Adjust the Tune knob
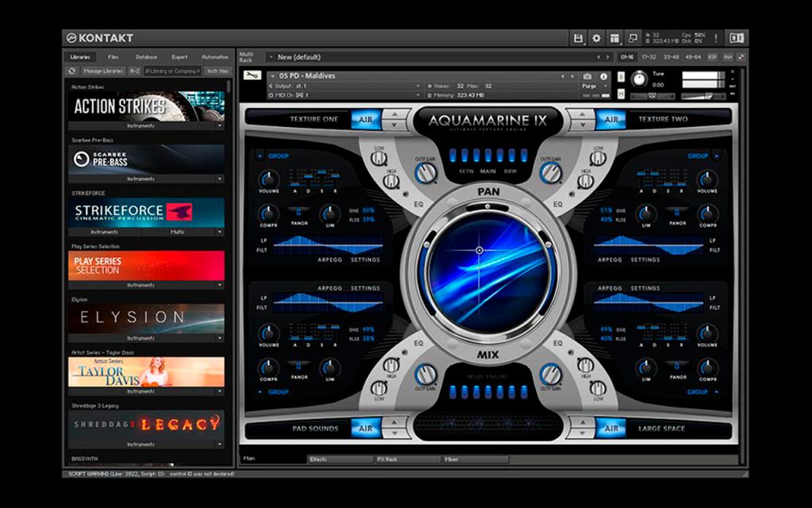This screenshot has height=508, width=812. pyautogui.click(x=640, y=79)
